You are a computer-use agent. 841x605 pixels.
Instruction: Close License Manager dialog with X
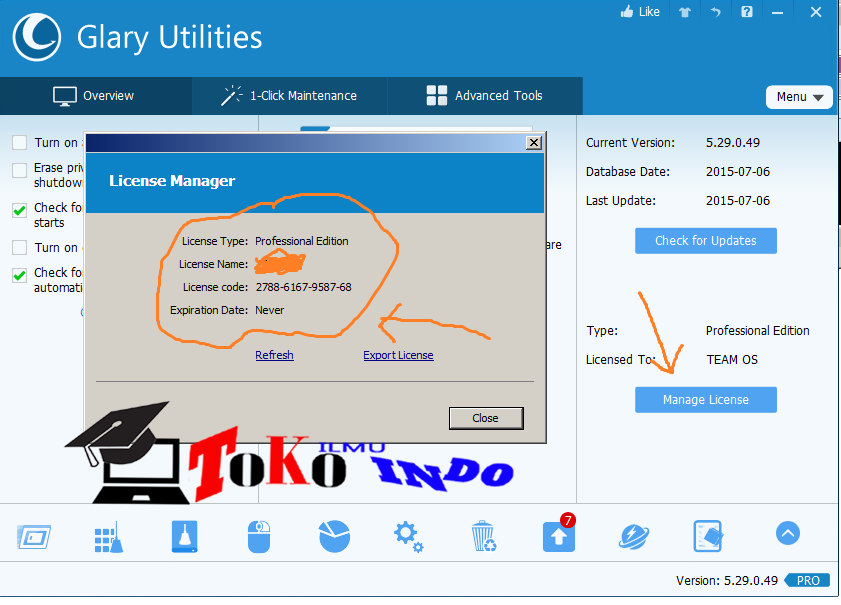534,143
